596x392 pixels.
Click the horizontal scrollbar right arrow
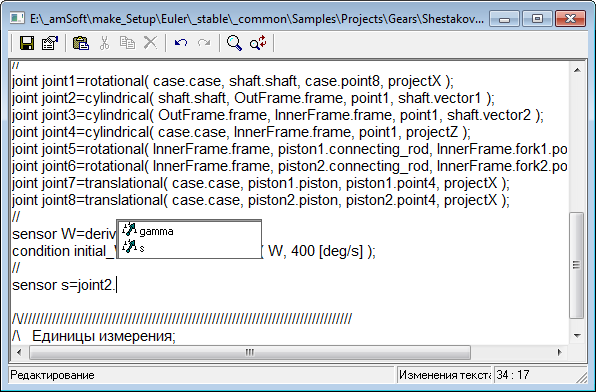pos(560,352)
